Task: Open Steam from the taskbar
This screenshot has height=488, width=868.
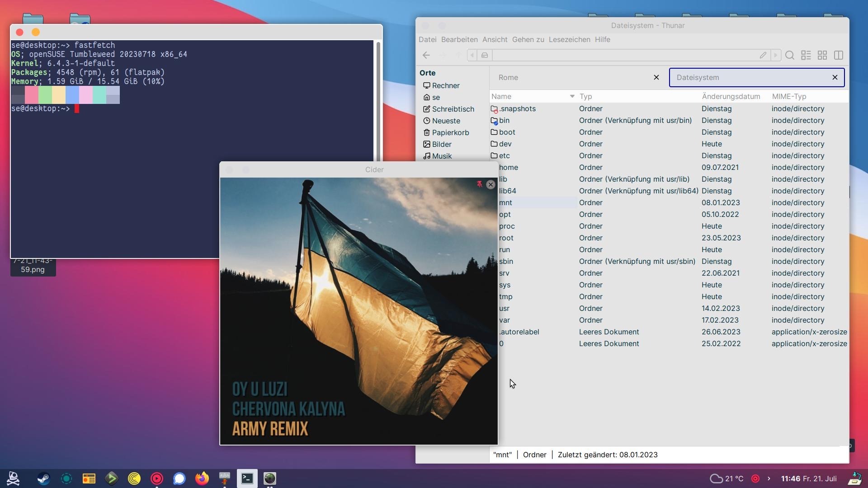Action: [44, 479]
